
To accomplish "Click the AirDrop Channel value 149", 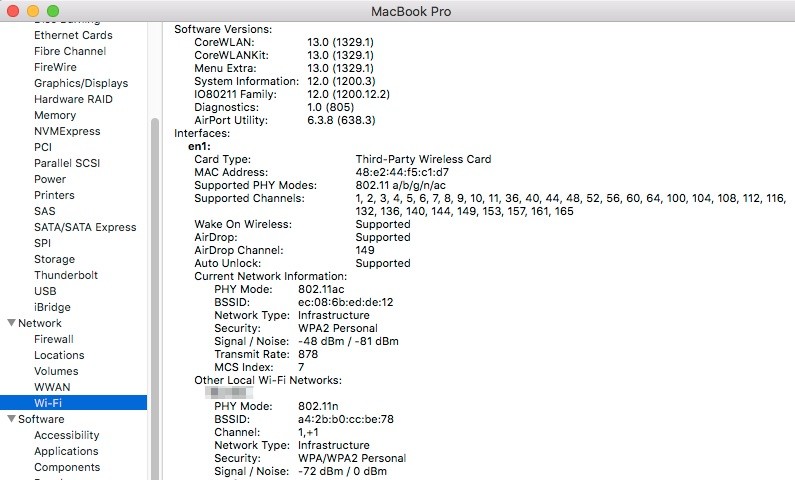I will pos(365,250).
